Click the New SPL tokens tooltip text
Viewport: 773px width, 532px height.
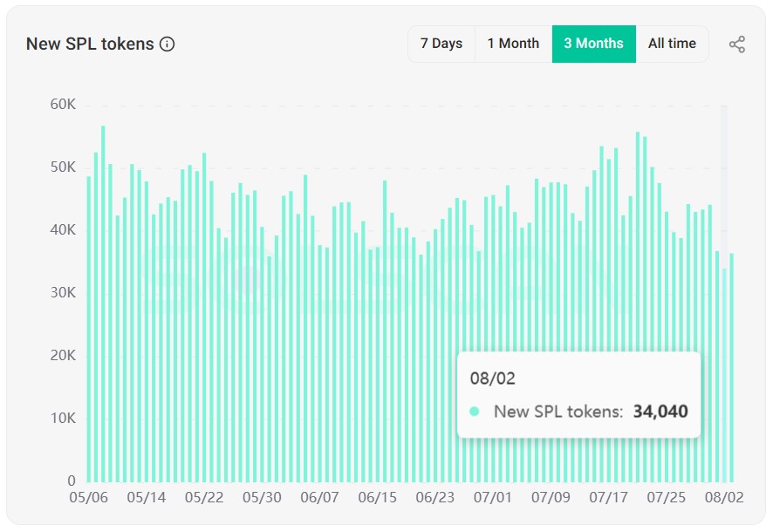[558, 411]
